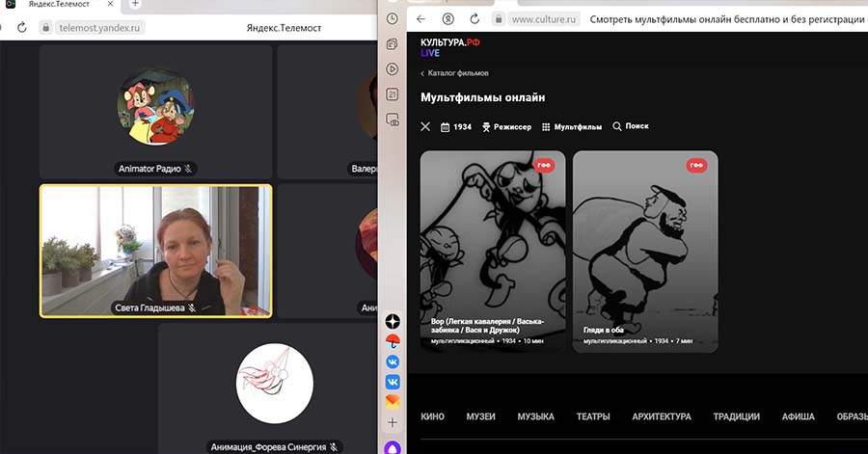Click muted mic icon beside Анимация_Форева Синергия
The width and height of the screenshot is (868, 454).
point(334,447)
